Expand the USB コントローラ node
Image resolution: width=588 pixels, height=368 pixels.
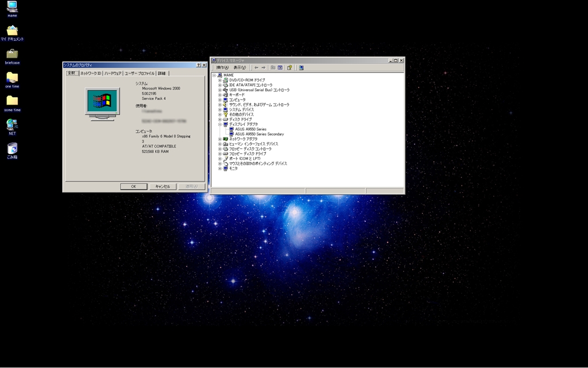tap(220, 90)
